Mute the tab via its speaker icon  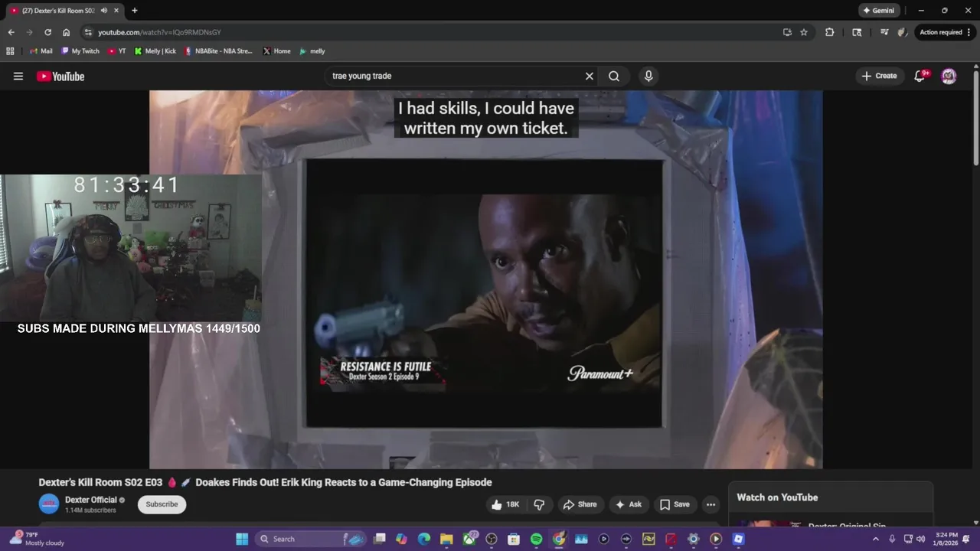click(103, 11)
